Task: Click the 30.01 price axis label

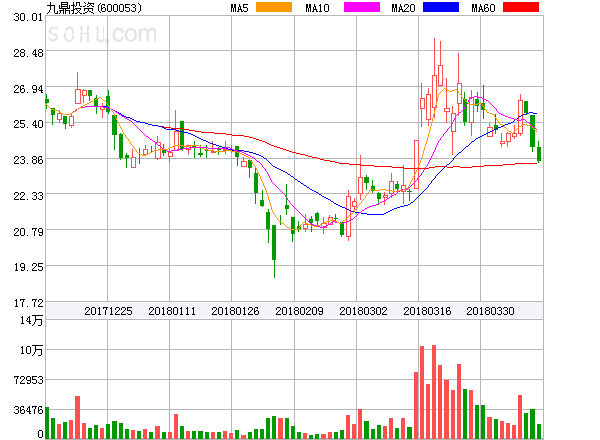Action: point(28,17)
